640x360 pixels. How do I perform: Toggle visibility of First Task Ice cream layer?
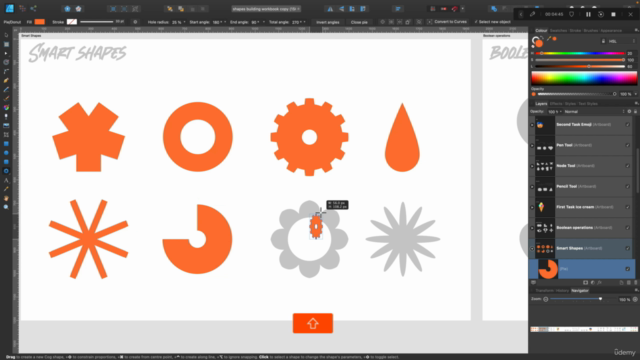coord(628,207)
